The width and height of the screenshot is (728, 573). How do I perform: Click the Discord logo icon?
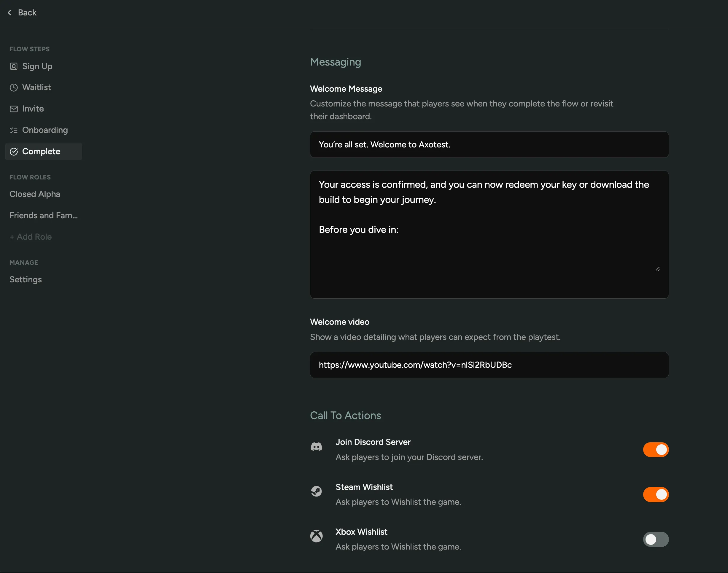click(x=316, y=447)
